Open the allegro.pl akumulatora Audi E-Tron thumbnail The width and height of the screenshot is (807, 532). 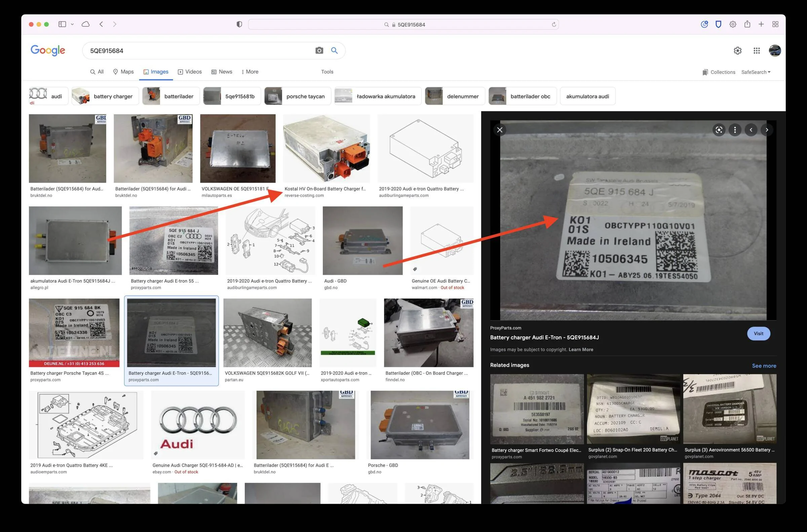(75, 240)
